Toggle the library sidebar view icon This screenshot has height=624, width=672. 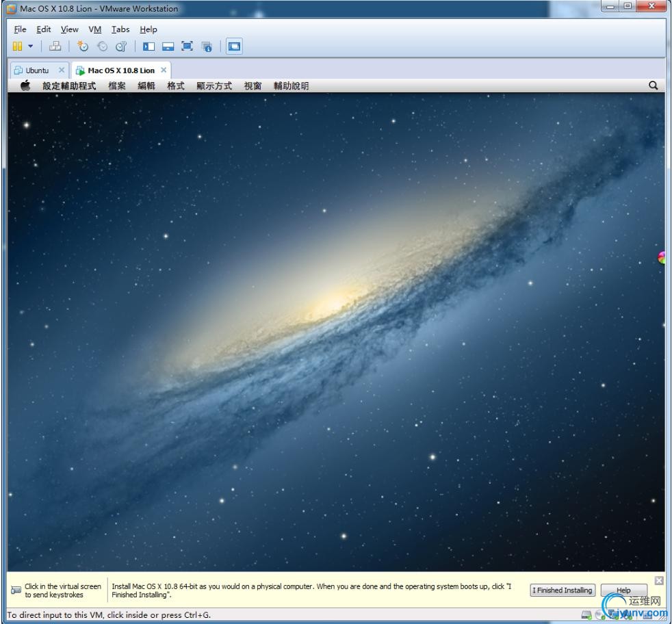148,47
